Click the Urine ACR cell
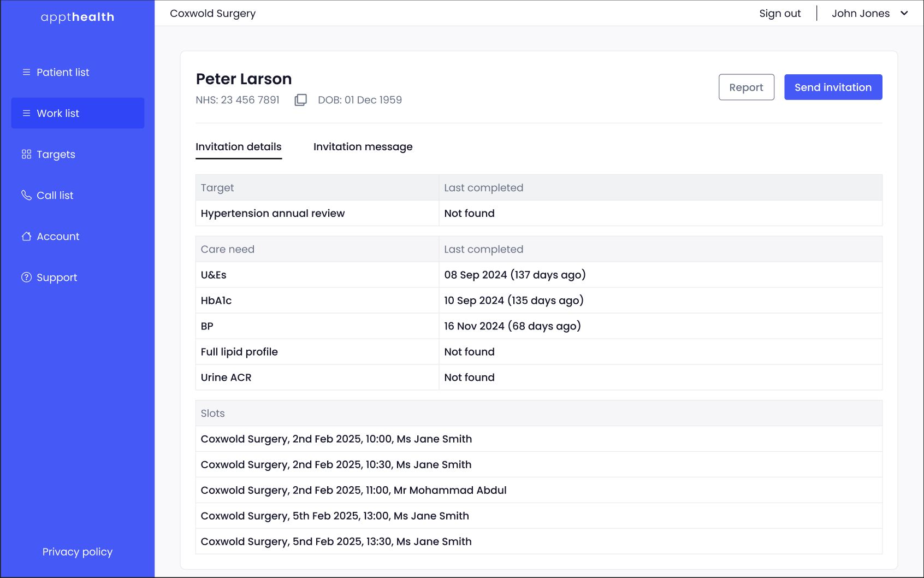 tap(317, 378)
